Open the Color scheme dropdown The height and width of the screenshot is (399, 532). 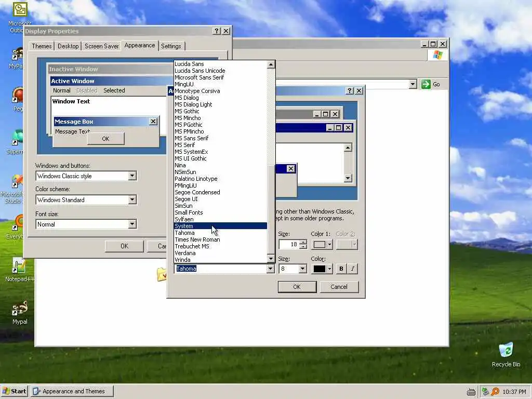click(132, 199)
